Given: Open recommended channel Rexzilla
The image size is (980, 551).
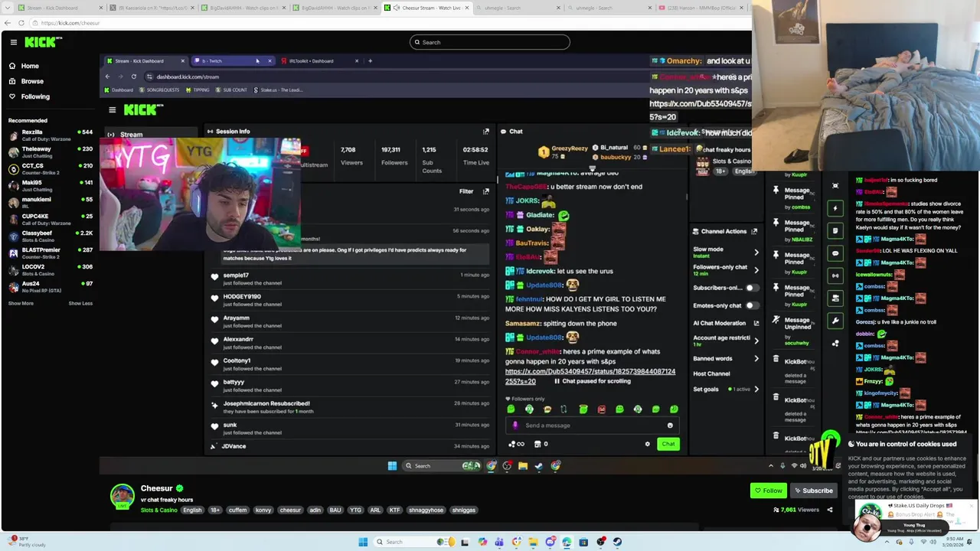Looking at the screenshot, I should [x=50, y=135].
